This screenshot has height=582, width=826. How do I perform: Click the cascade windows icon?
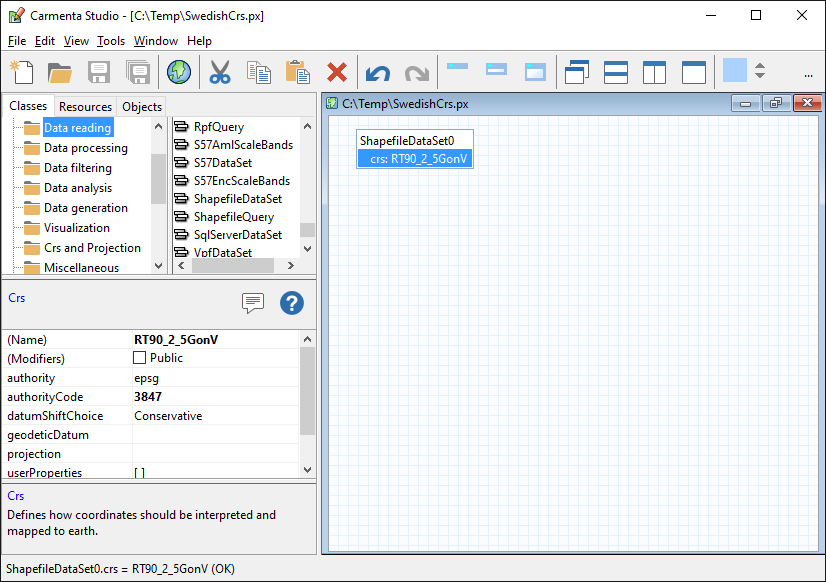[x=577, y=72]
